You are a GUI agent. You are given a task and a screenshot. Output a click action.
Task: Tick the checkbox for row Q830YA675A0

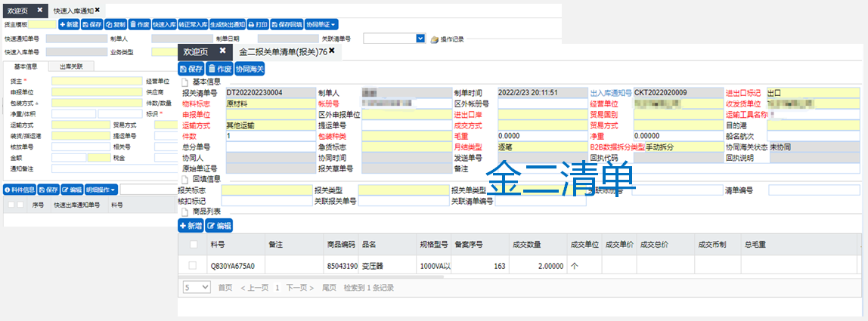point(193,266)
